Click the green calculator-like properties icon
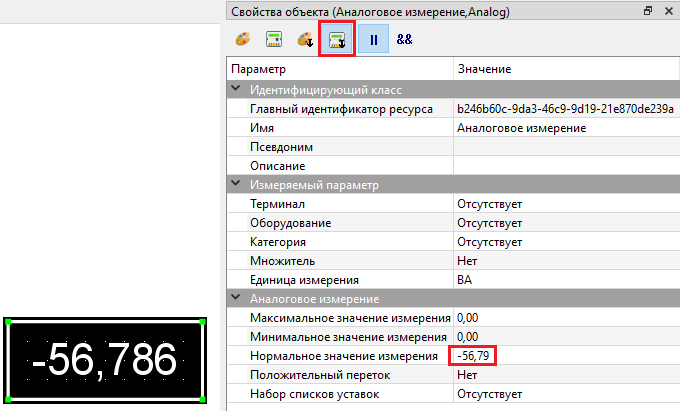Viewport: 680px width, 411px height. click(x=273, y=40)
